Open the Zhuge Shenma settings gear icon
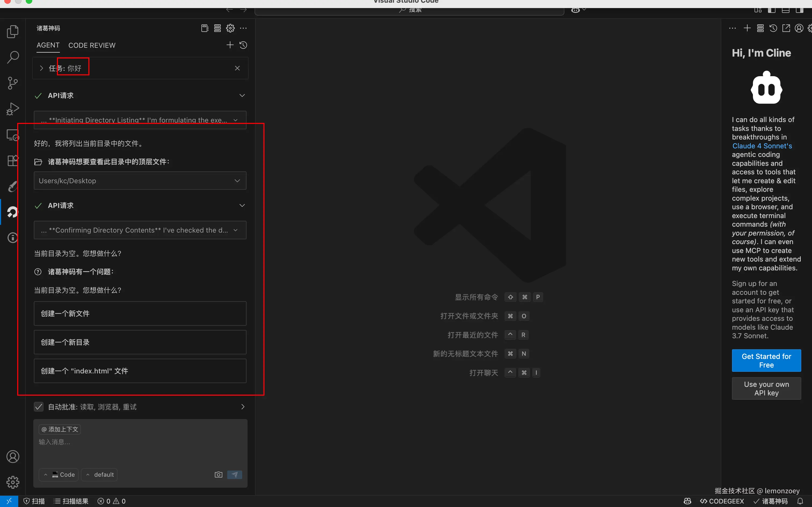The width and height of the screenshot is (812, 507). point(230,28)
